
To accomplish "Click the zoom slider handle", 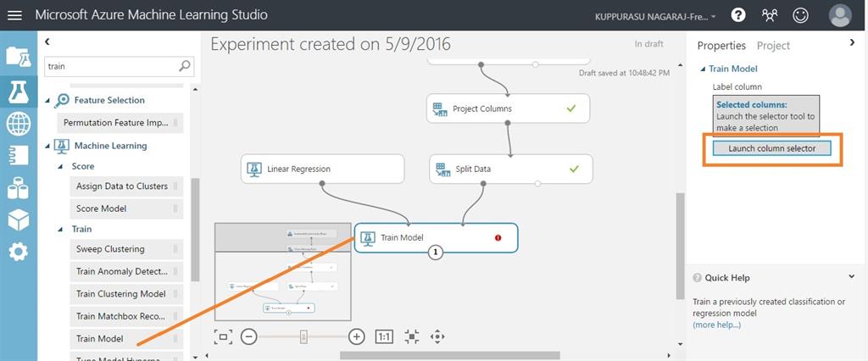I will tap(303, 336).
